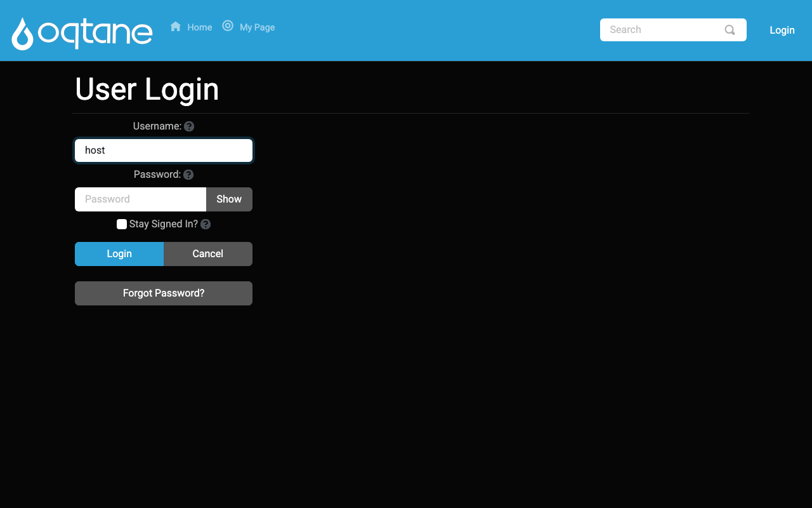Click the Oqtane logo
The height and width of the screenshot is (508, 812).
click(x=82, y=34)
